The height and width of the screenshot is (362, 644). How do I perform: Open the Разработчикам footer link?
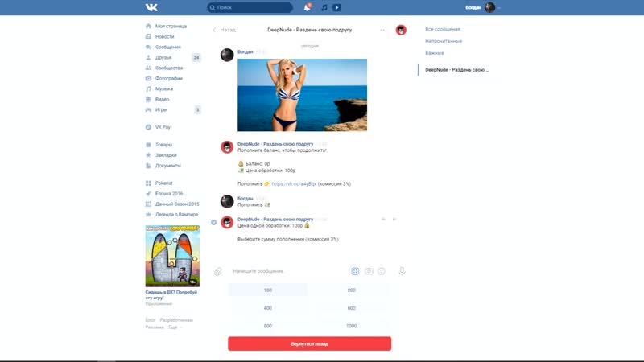[176, 319]
